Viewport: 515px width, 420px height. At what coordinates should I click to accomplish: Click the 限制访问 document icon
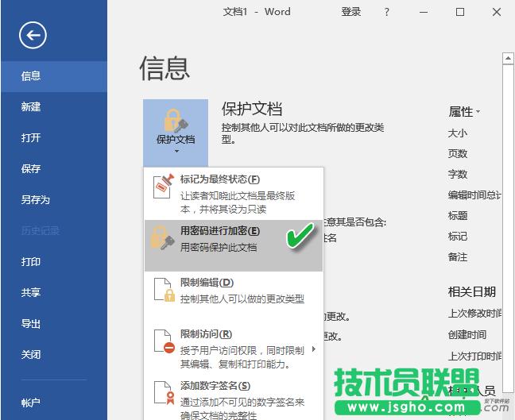pyautogui.click(x=163, y=342)
